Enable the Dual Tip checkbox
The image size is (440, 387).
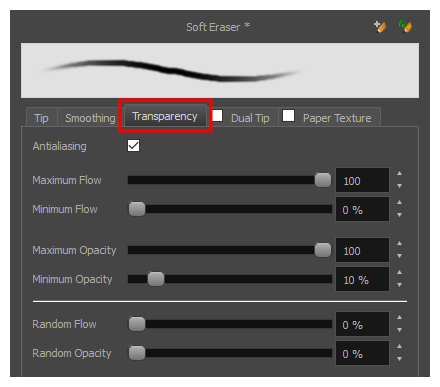pos(217,116)
